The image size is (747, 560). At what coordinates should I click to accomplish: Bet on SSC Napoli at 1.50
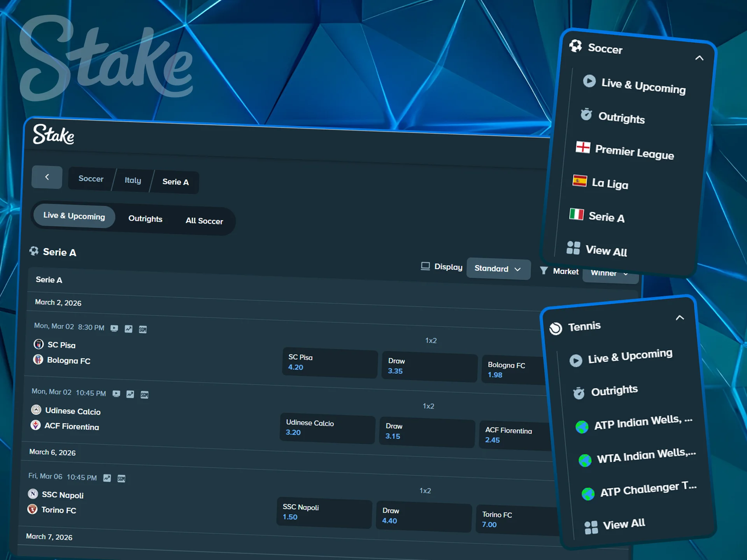coord(324,513)
